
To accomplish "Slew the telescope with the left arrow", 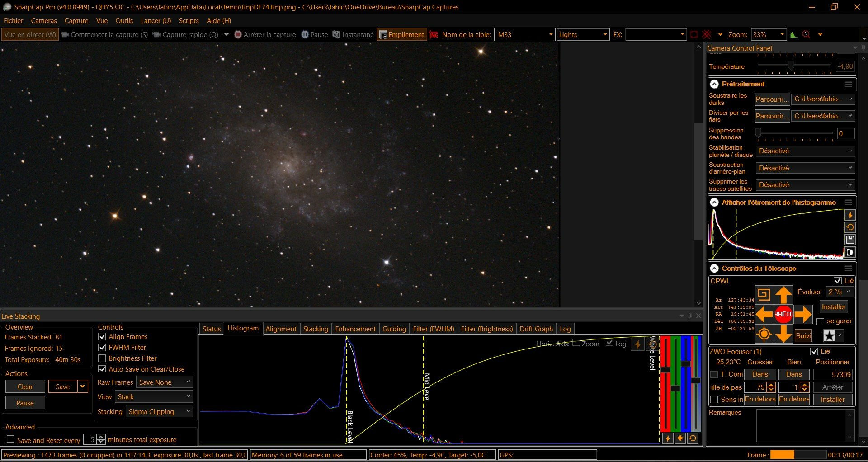I will [764, 314].
